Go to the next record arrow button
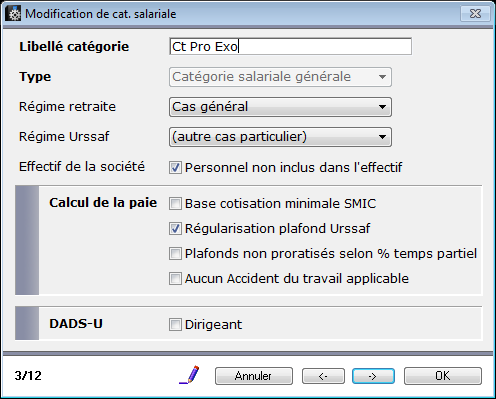Viewport: 496px width, 399px height. [x=373, y=376]
